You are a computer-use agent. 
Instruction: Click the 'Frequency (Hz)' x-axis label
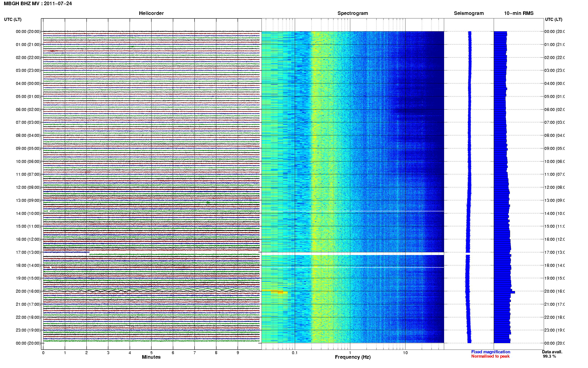[353, 357]
